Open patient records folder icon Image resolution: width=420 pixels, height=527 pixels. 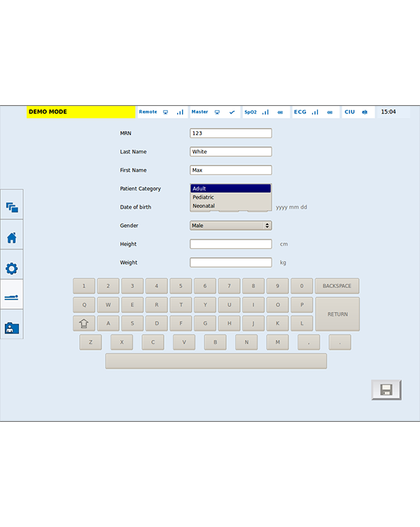11,327
